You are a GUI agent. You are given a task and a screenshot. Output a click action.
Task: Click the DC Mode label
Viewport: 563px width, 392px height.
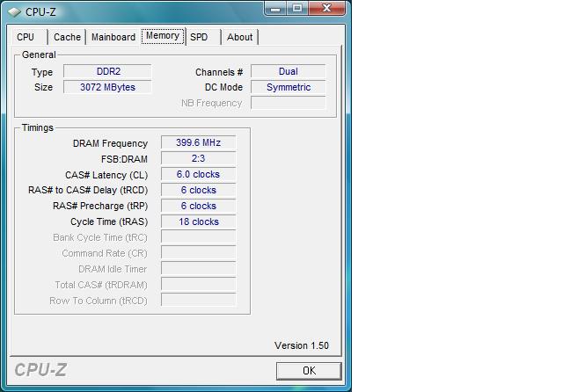pos(223,87)
